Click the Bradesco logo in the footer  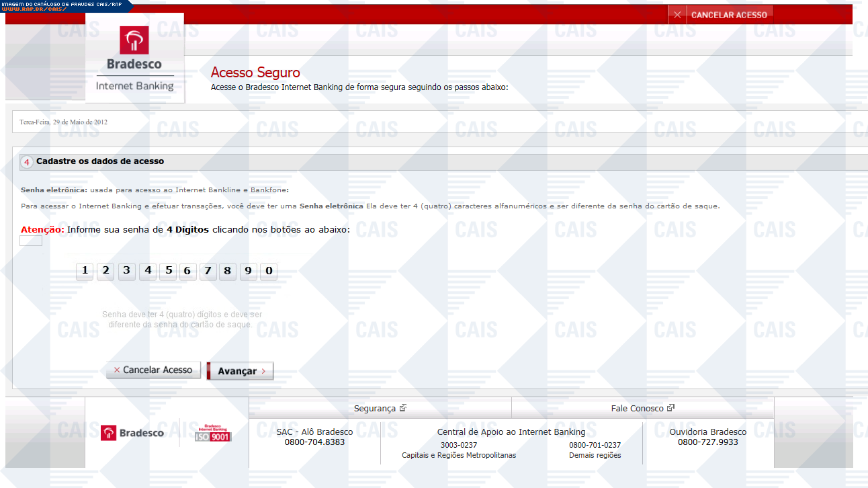[132, 433]
